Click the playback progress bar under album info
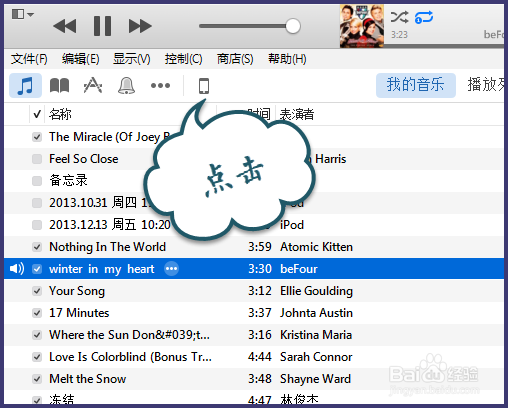508x408 pixels. pyautogui.click(x=444, y=46)
